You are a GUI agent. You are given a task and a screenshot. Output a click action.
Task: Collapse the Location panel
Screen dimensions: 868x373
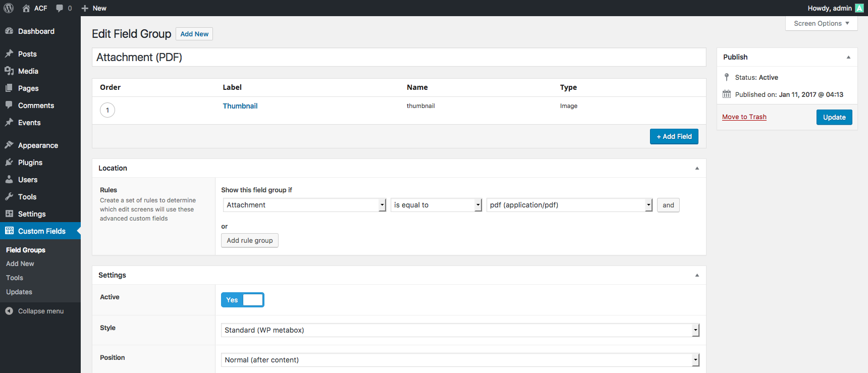(x=697, y=168)
